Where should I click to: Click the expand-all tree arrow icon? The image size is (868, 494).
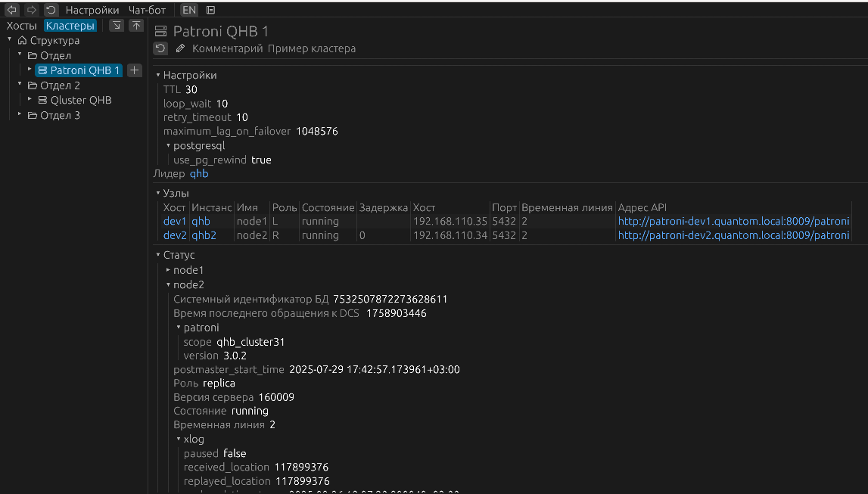point(117,26)
